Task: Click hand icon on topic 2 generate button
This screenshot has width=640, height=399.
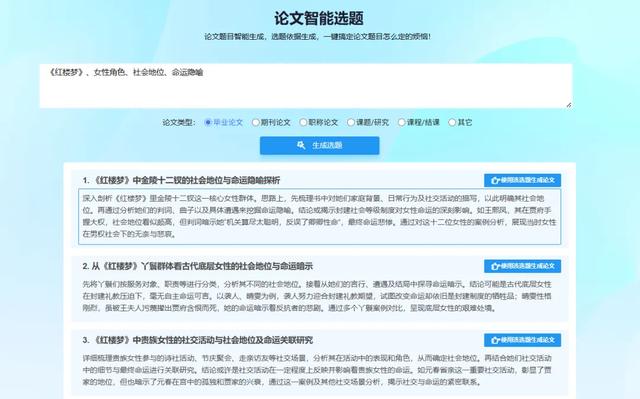Action: click(496, 266)
